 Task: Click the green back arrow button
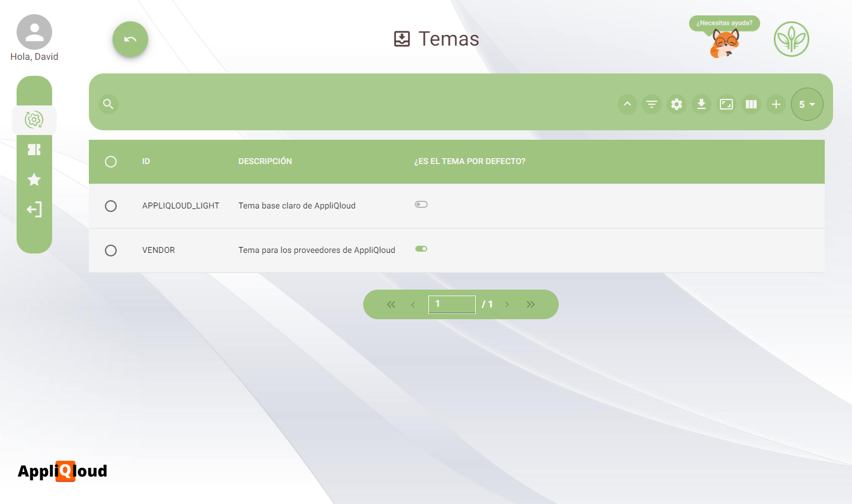pos(130,38)
